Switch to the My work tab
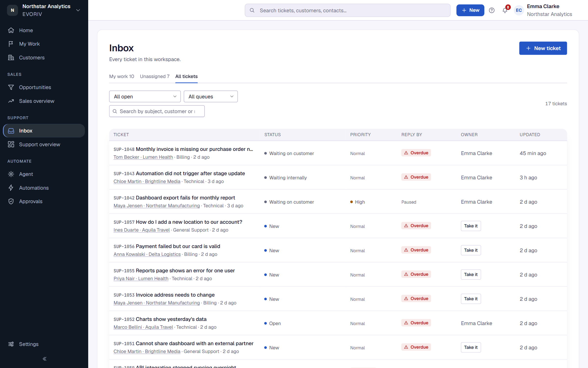Screen dimensions: 588x368 click(x=122, y=76)
